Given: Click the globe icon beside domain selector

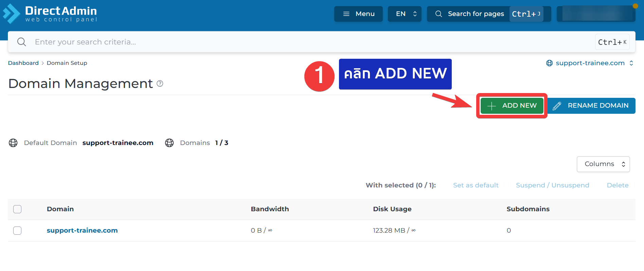Looking at the screenshot, I should tap(549, 63).
